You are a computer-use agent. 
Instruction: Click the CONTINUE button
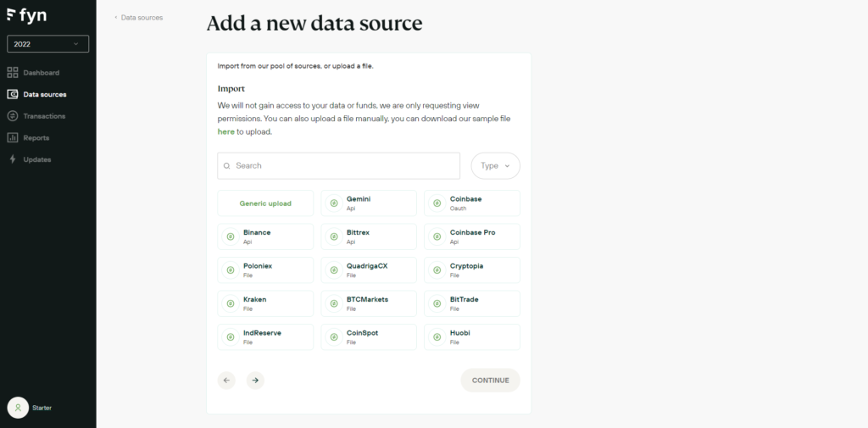click(491, 381)
